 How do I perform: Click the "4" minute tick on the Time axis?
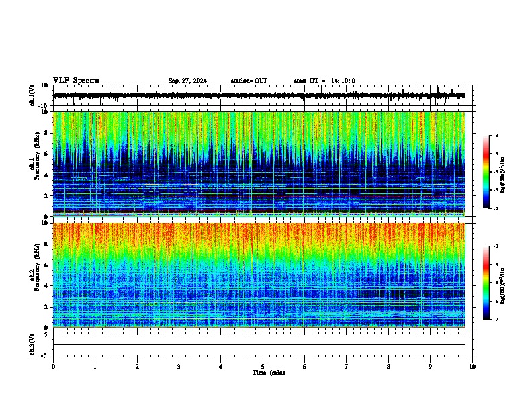pyautogui.click(x=221, y=367)
